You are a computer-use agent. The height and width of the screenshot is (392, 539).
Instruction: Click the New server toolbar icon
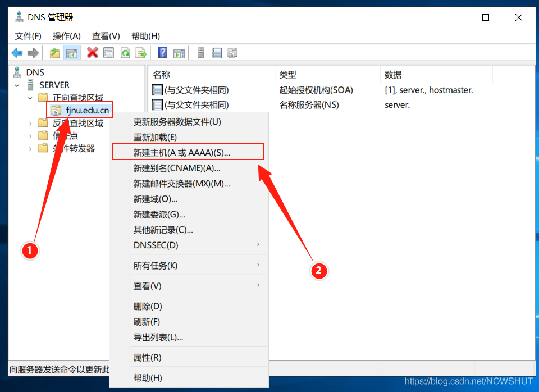[x=201, y=53]
